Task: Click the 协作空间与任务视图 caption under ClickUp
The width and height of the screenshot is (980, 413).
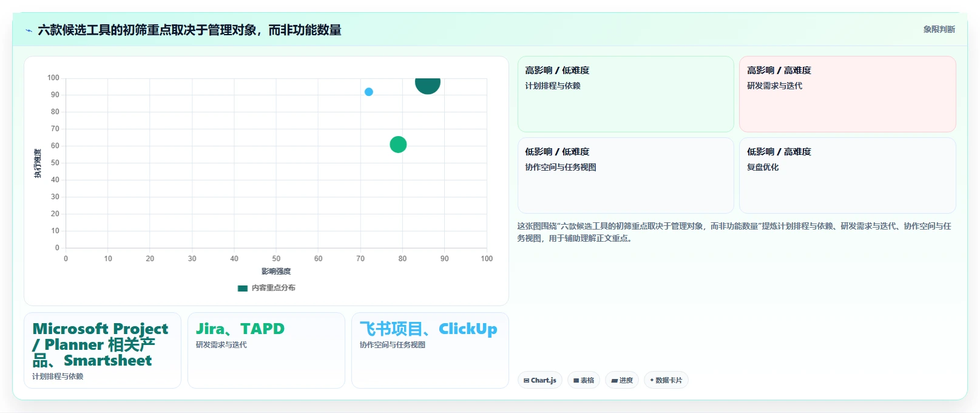Action: click(393, 345)
